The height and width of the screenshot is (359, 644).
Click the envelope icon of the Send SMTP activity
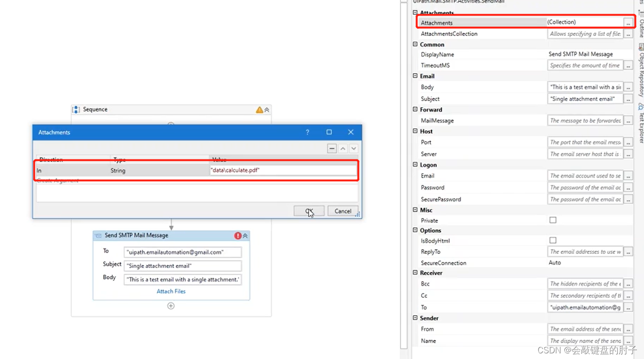pyautogui.click(x=98, y=235)
